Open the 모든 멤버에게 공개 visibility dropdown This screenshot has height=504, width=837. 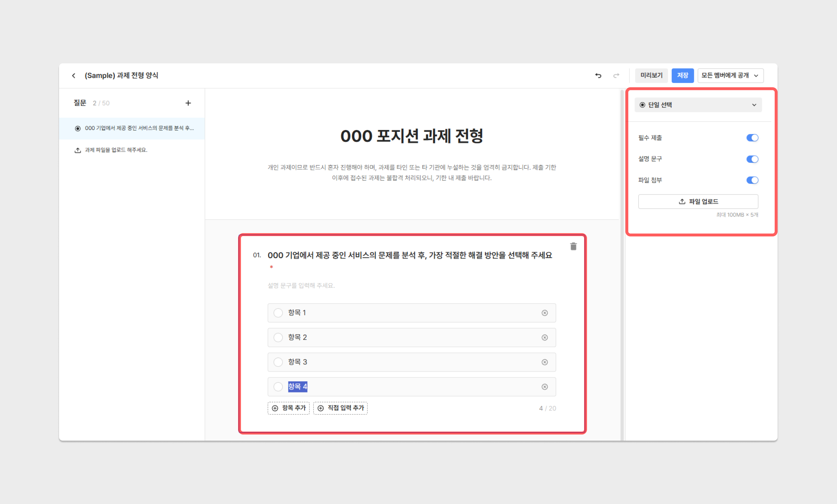730,76
